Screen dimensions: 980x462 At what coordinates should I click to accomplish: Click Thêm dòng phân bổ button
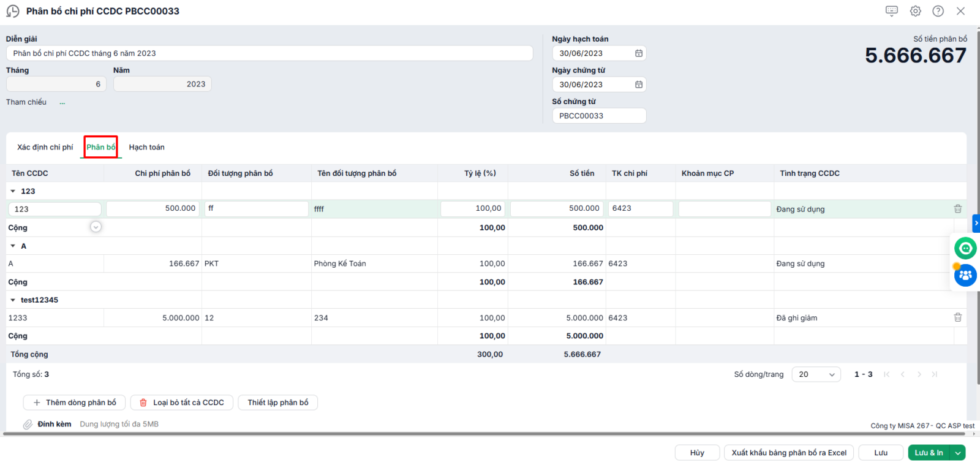coord(75,403)
